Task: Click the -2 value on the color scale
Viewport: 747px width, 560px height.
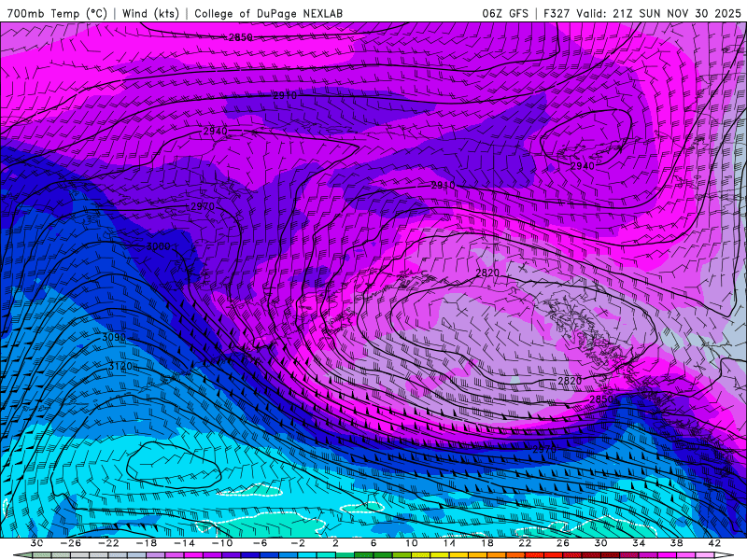Action: click(297, 543)
